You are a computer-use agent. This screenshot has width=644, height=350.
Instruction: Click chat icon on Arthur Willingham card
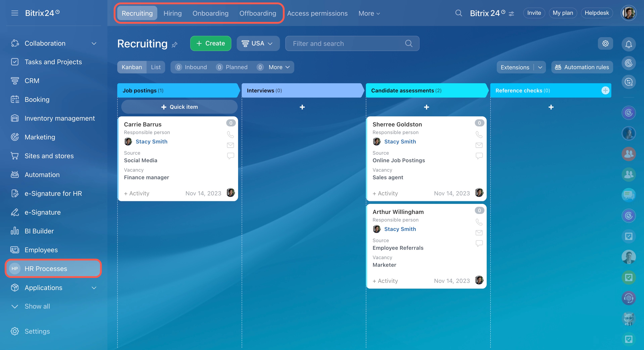[x=479, y=243]
